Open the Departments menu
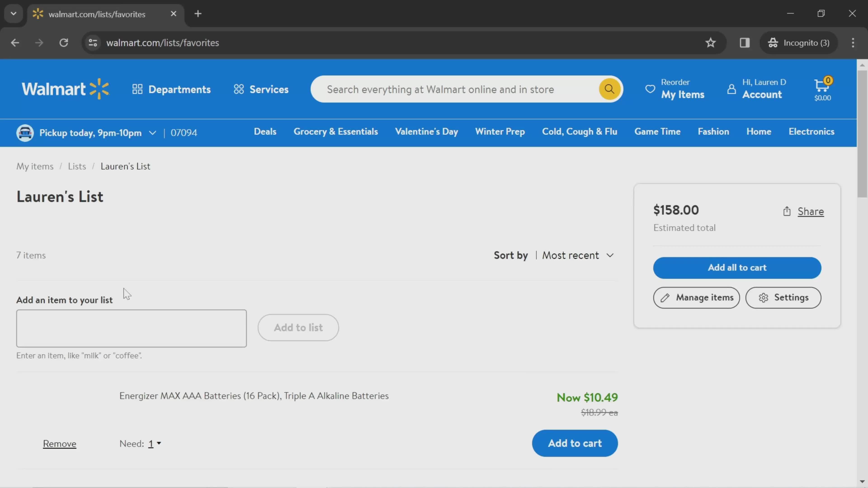 [x=171, y=89]
